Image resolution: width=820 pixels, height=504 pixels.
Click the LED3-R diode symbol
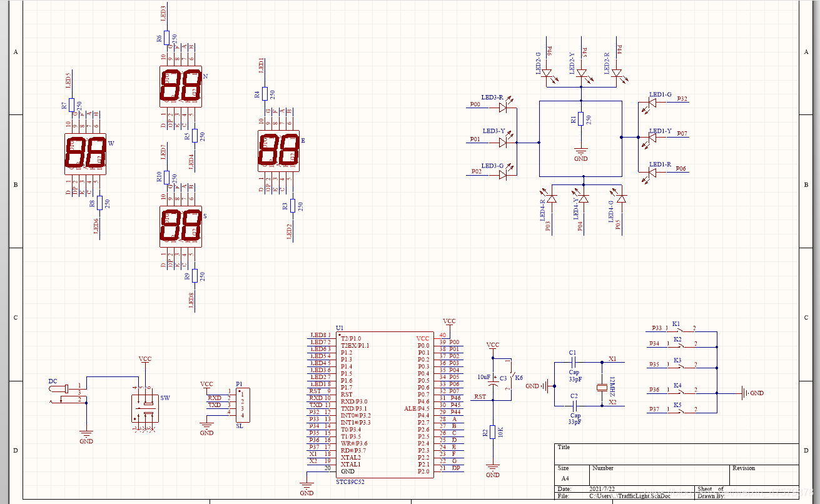505,107
